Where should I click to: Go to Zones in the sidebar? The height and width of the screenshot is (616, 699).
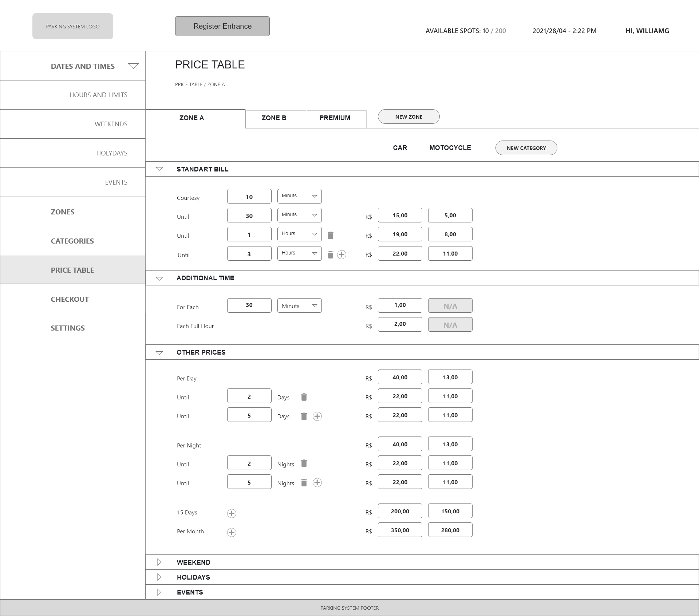[73, 212]
